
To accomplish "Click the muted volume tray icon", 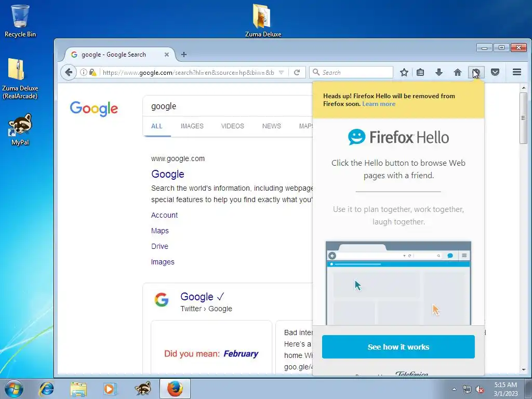I will coord(480,390).
